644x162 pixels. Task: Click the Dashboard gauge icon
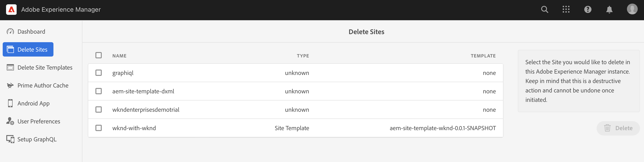pos(10,31)
